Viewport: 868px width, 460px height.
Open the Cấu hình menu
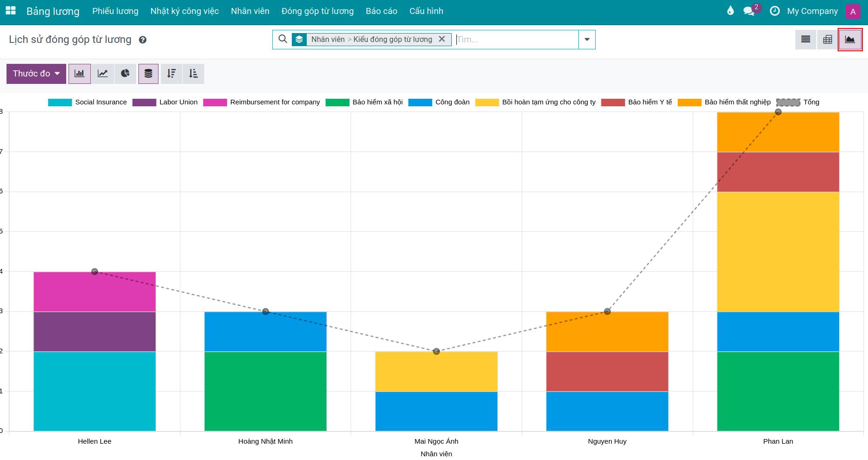click(x=427, y=11)
